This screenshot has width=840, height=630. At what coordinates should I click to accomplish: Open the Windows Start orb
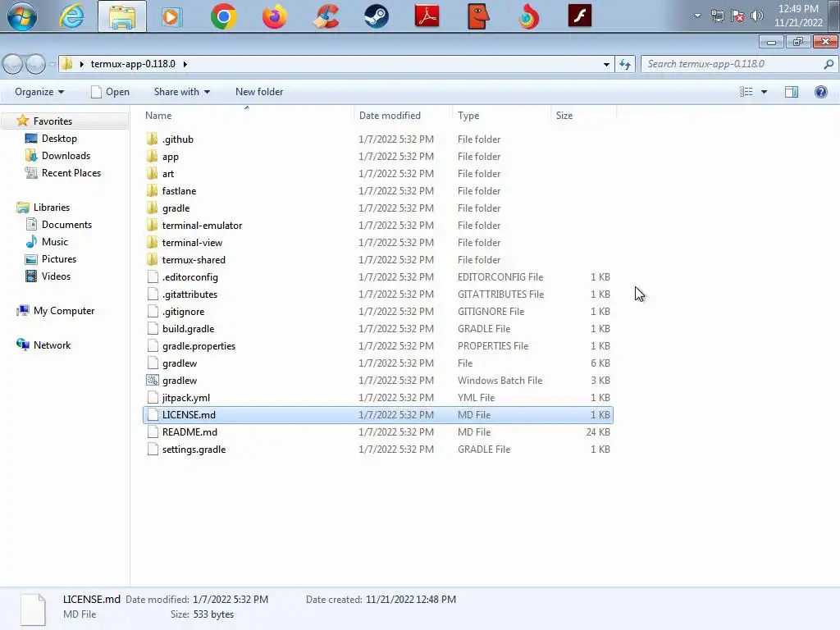(21, 16)
